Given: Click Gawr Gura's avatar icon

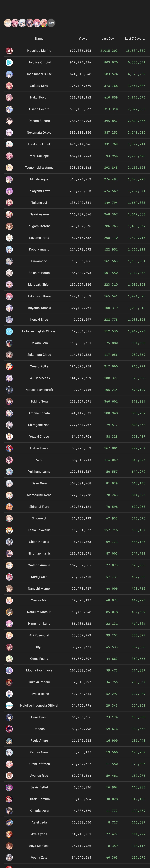Looking at the screenshot, I should [x=9, y=483].
